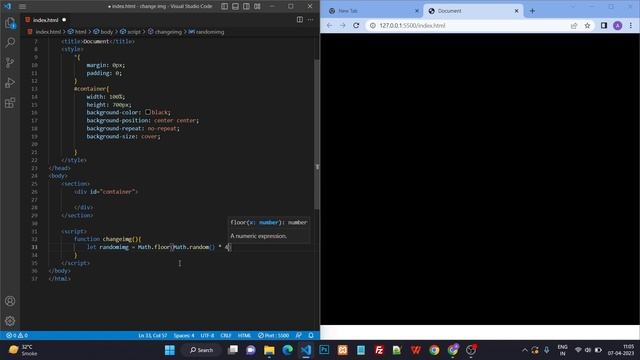
Task: Open the Chrome three-dot menu
Action: pyautogui.click(x=631, y=25)
